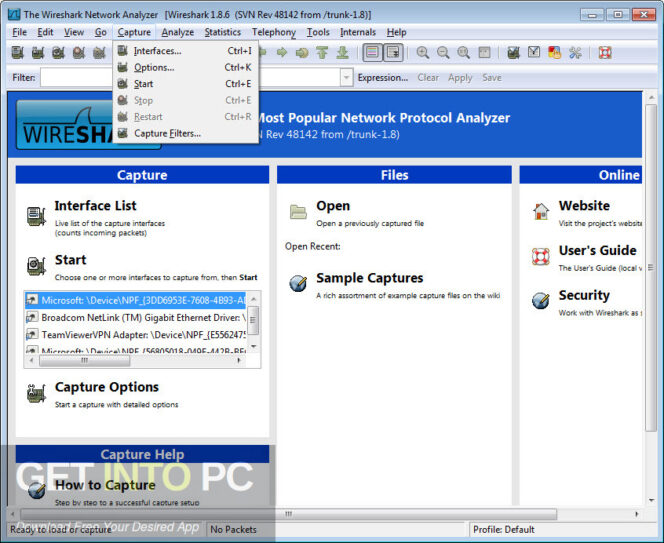Choose Interfaces... in the Capture menu
Screen dimensions: 664x543
point(185,51)
